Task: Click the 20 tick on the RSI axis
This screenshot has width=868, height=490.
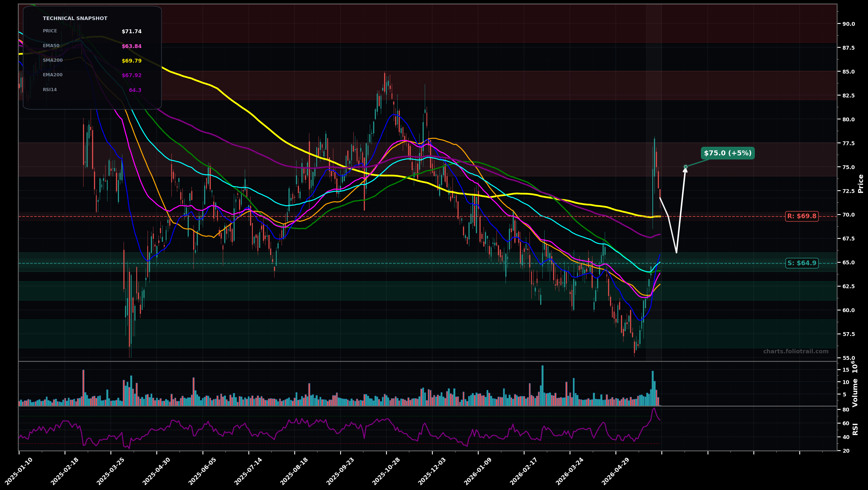Action: [x=846, y=451]
